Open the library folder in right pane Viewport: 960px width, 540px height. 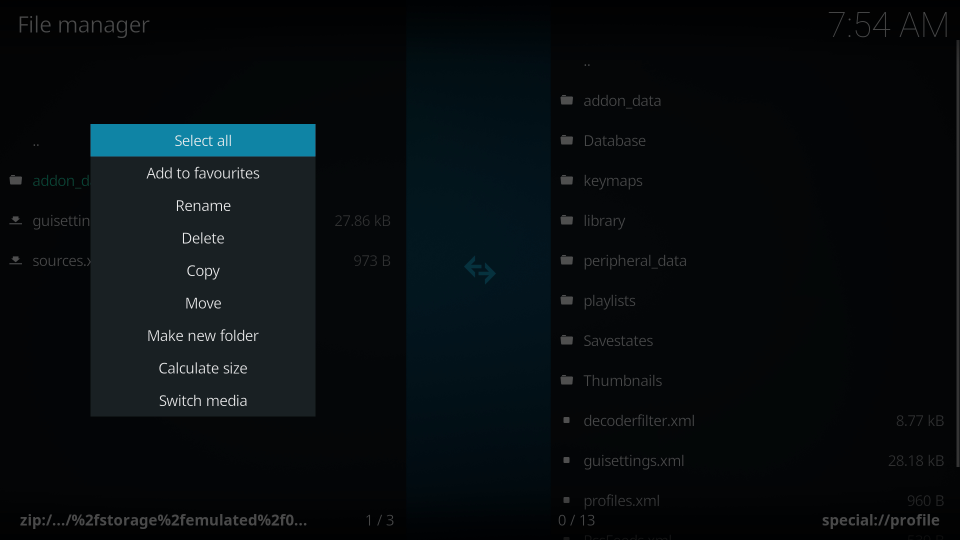[x=604, y=221]
